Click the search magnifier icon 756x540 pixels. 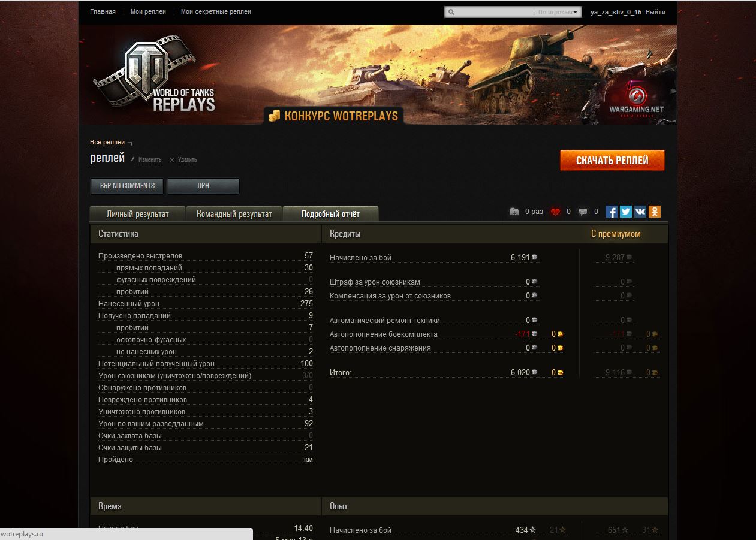pyautogui.click(x=451, y=12)
